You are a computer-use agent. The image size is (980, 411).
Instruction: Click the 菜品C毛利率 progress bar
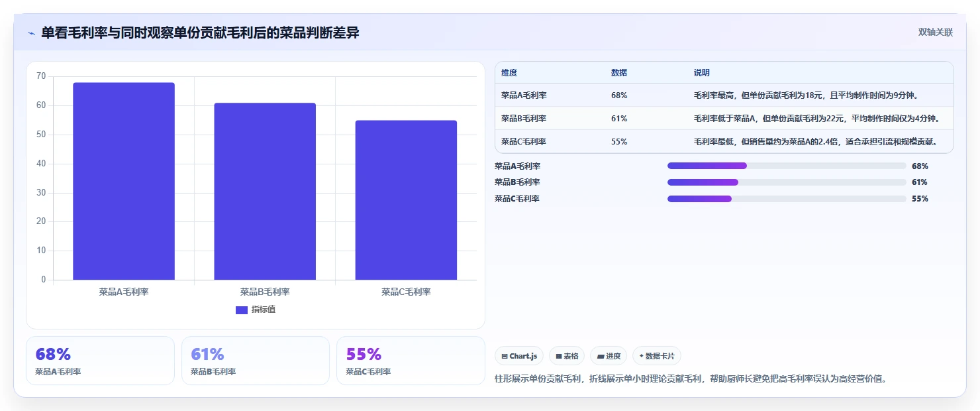(787, 199)
